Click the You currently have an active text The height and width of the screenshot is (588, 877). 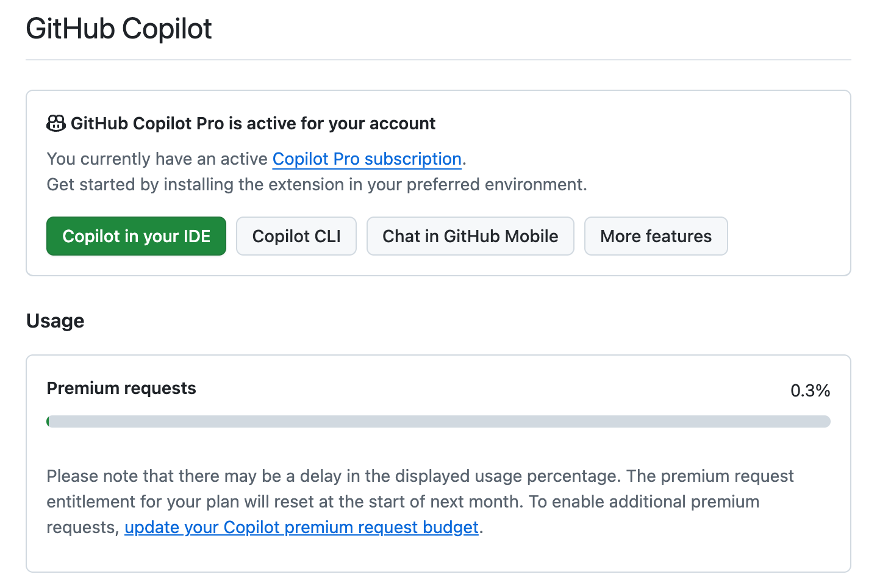pyautogui.click(x=157, y=159)
